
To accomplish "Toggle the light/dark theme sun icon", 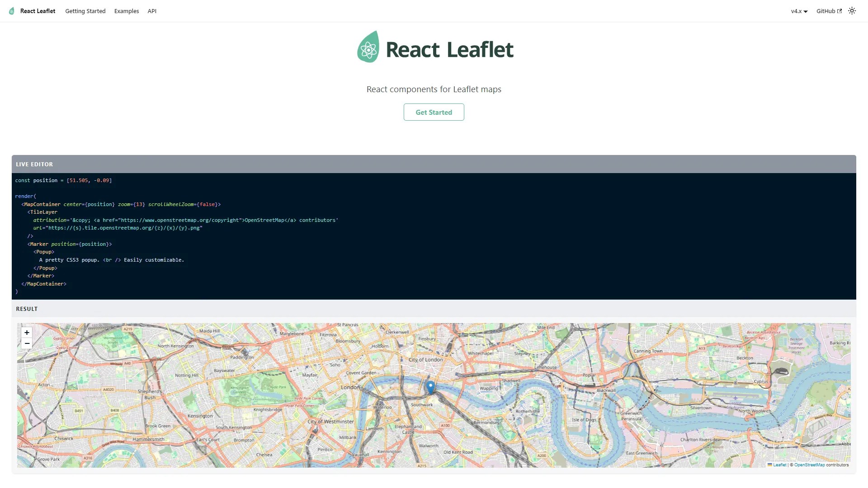I will click(852, 11).
